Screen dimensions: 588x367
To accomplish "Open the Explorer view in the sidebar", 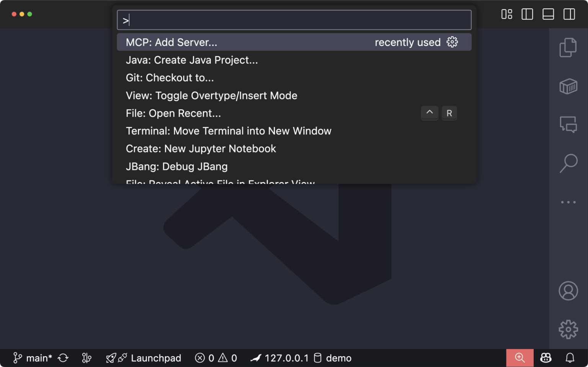I will coord(568,47).
